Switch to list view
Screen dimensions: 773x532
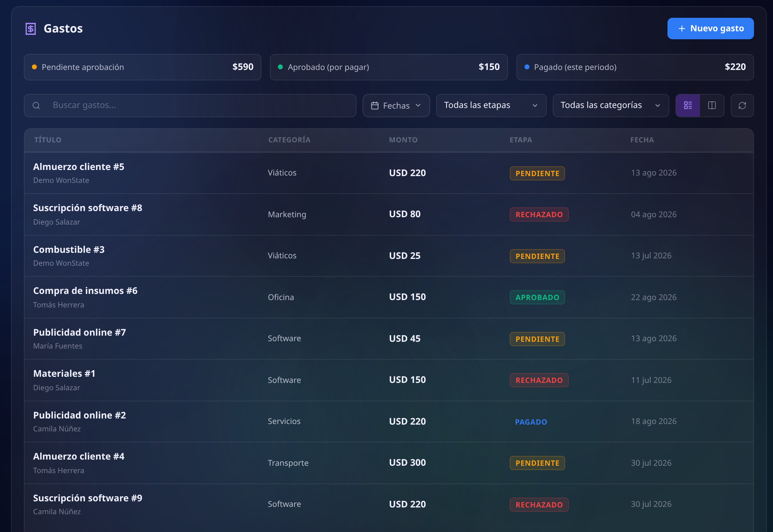pos(688,106)
